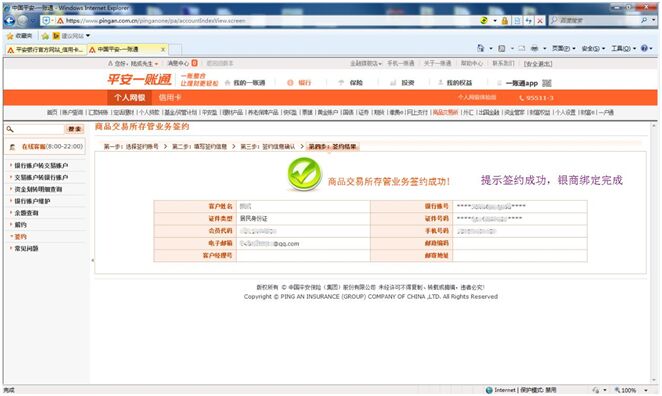This screenshot has width=662, height=396.
Task: Select 银行账户转交易账户 in the sidebar
Action: (x=41, y=165)
